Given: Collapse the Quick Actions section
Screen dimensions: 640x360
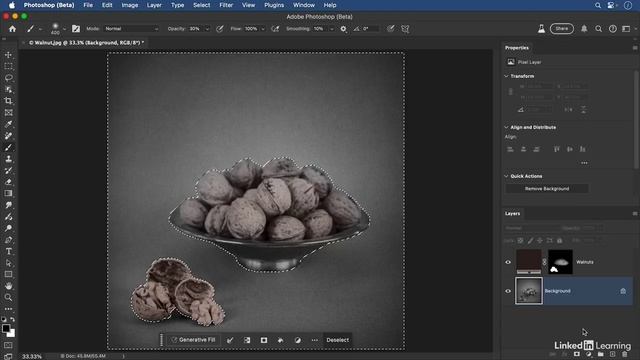Looking at the screenshot, I should (x=507, y=176).
